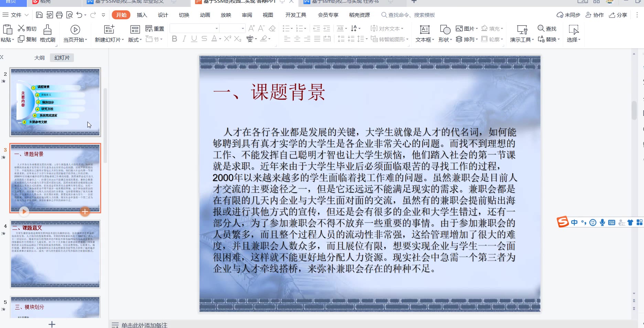
Task: Undo the last action
Action: 79,15
